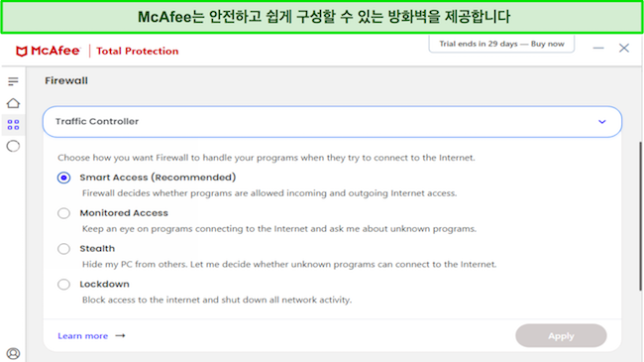Viewport: 644px width, 362px height.
Task: Click 'Choose how you want Firewall' instruction text
Action: [267, 158]
